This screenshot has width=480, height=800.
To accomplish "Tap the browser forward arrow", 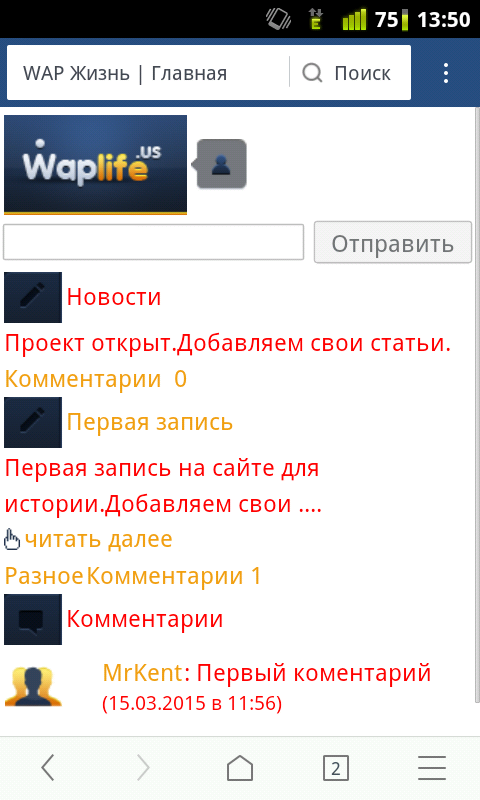I will [x=144, y=768].
